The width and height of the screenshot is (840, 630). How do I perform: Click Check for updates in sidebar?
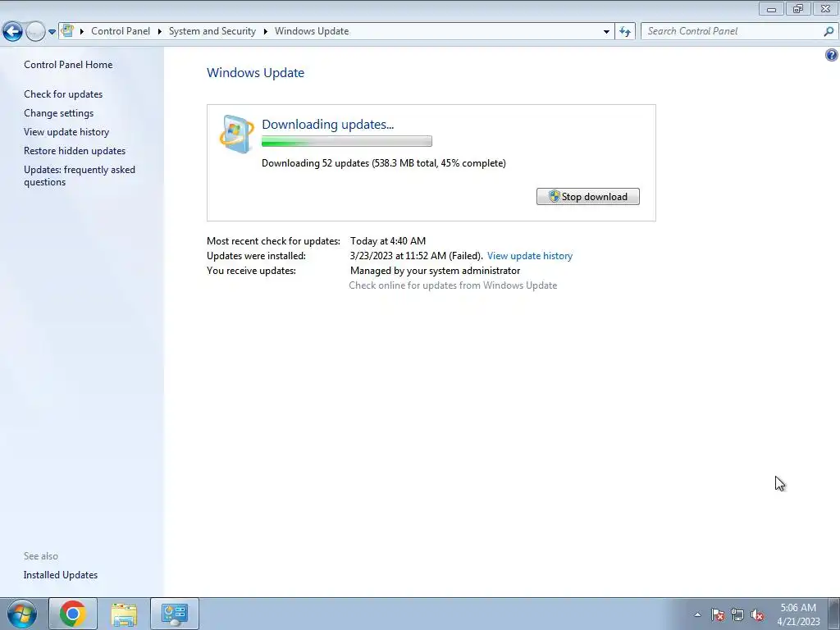pyautogui.click(x=63, y=94)
